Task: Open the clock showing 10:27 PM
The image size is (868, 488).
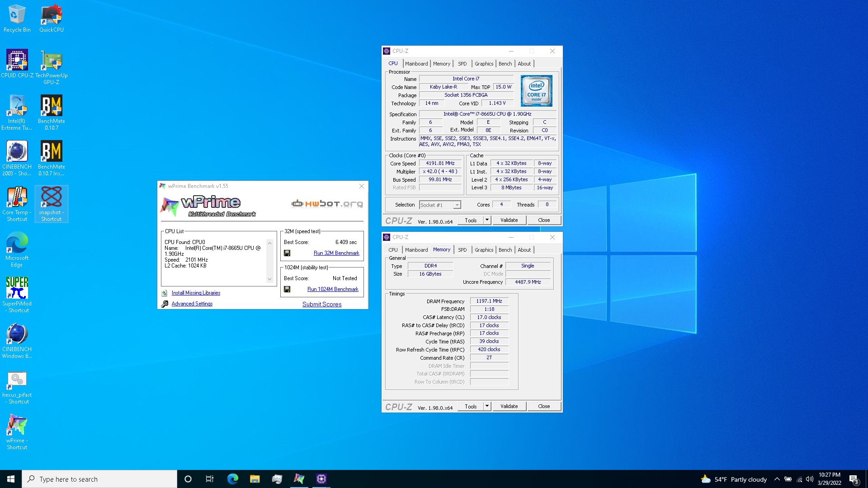Action: pyautogui.click(x=830, y=479)
